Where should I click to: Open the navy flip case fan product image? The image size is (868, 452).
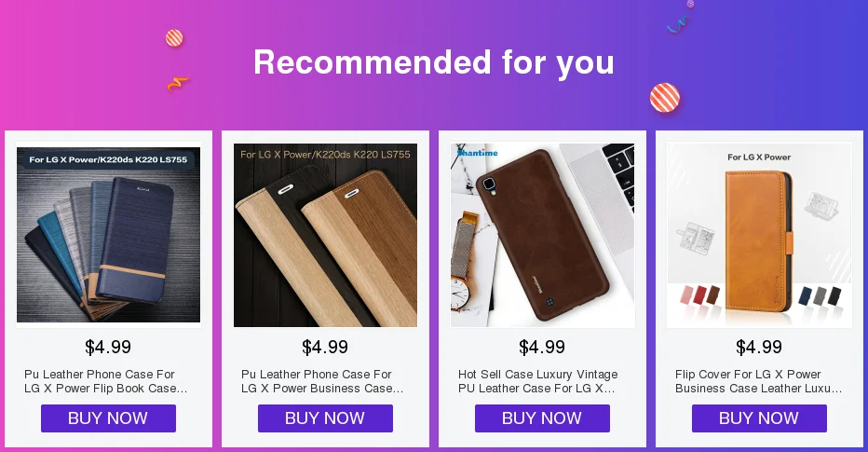[108, 235]
